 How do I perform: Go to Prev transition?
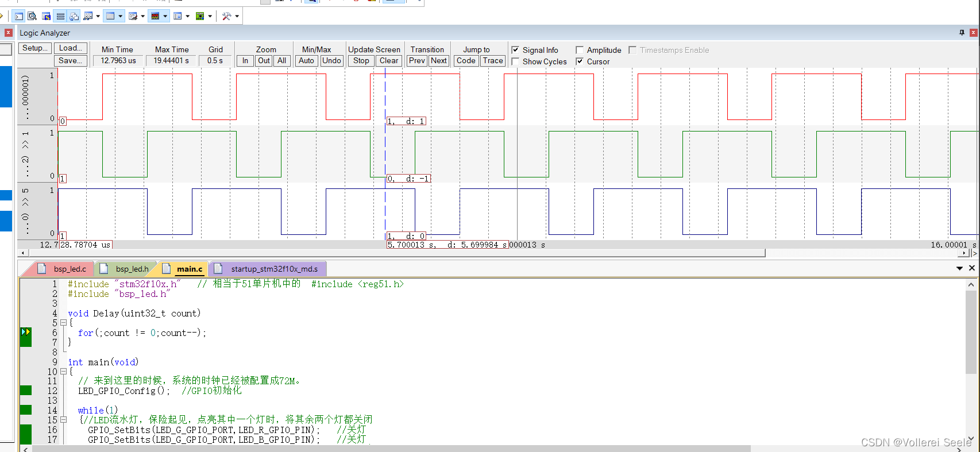[x=417, y=60]
